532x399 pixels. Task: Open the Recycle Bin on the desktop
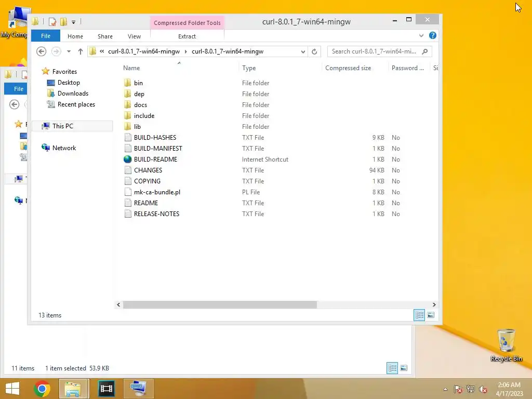pyautogui.click(x=506, y=345)
